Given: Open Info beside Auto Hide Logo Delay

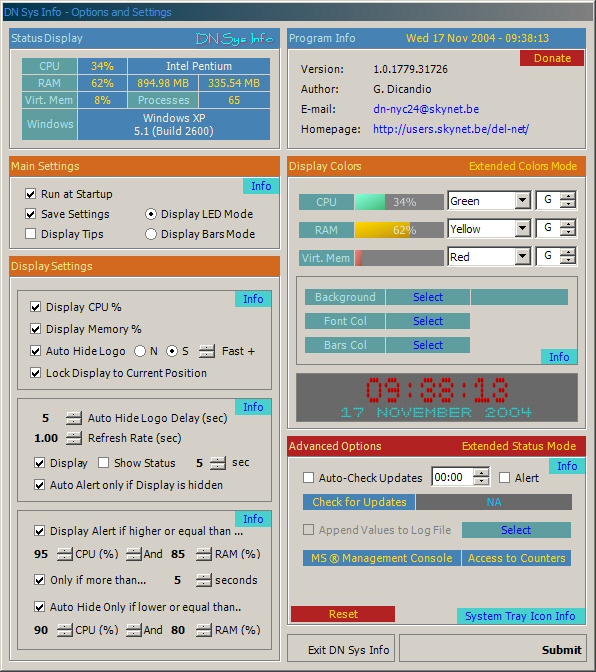Looking at the screenshot, I should pos(253,407).
